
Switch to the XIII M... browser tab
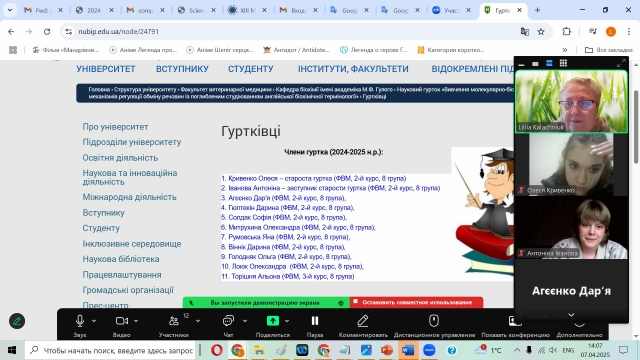pos(247,10)
